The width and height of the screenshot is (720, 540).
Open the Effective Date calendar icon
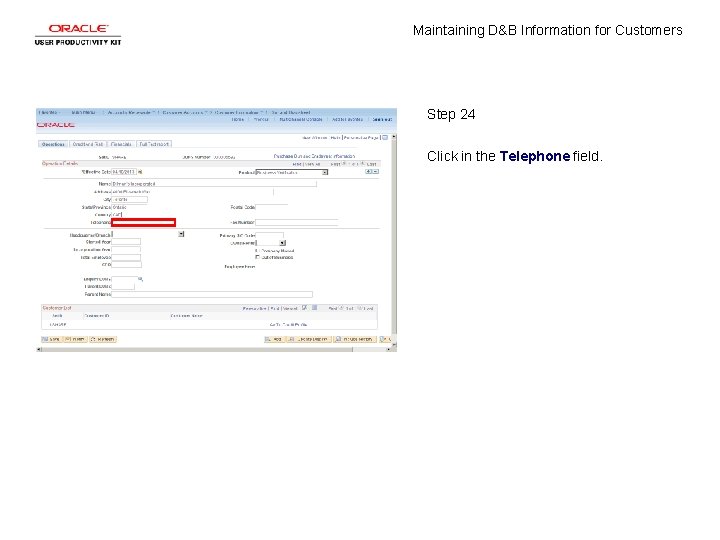[140, 172]
